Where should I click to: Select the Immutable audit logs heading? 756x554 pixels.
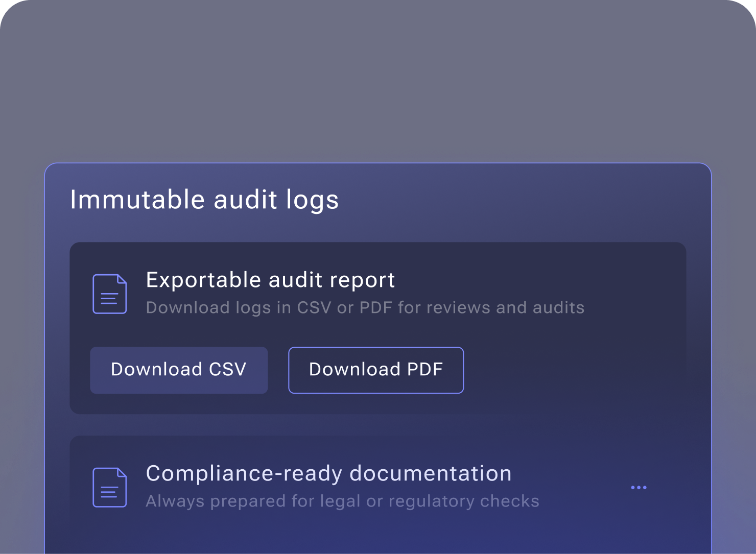204,200
